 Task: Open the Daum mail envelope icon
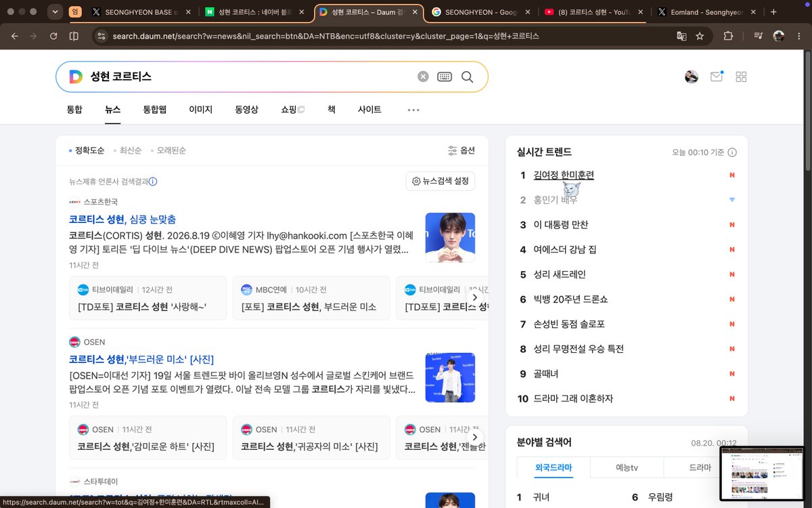(716, 77)
